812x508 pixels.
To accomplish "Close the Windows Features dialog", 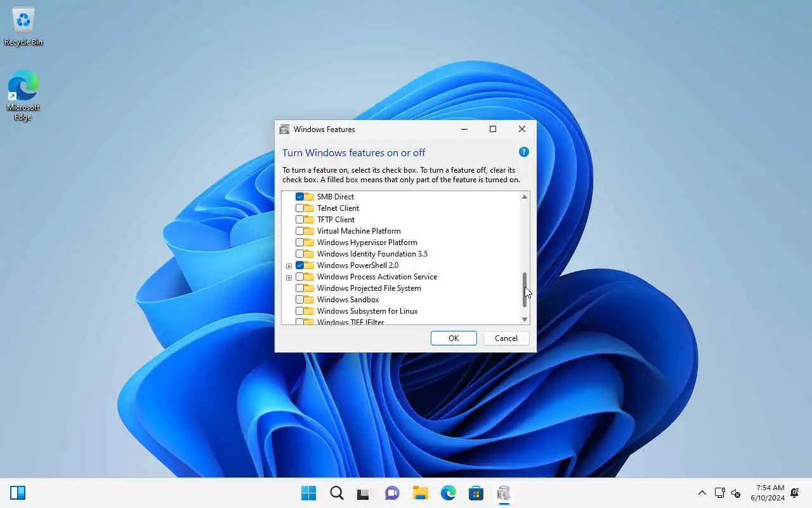I will 521,129.
